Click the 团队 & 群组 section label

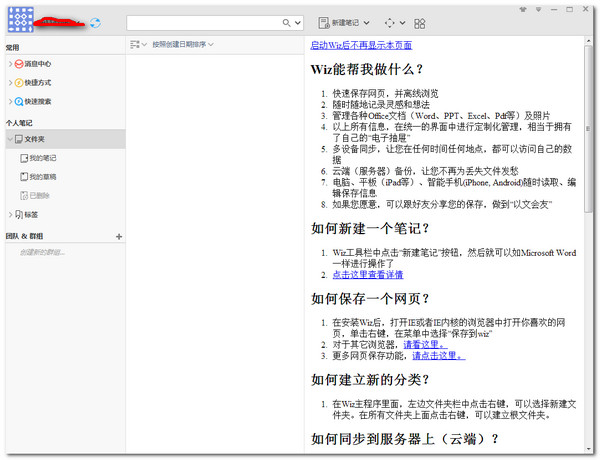[24, 236]
